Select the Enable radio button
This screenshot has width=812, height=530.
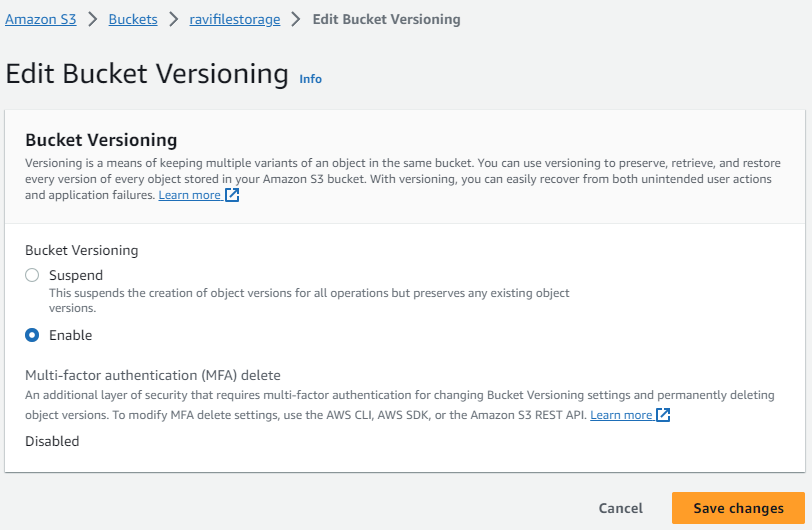click(32, 335)
